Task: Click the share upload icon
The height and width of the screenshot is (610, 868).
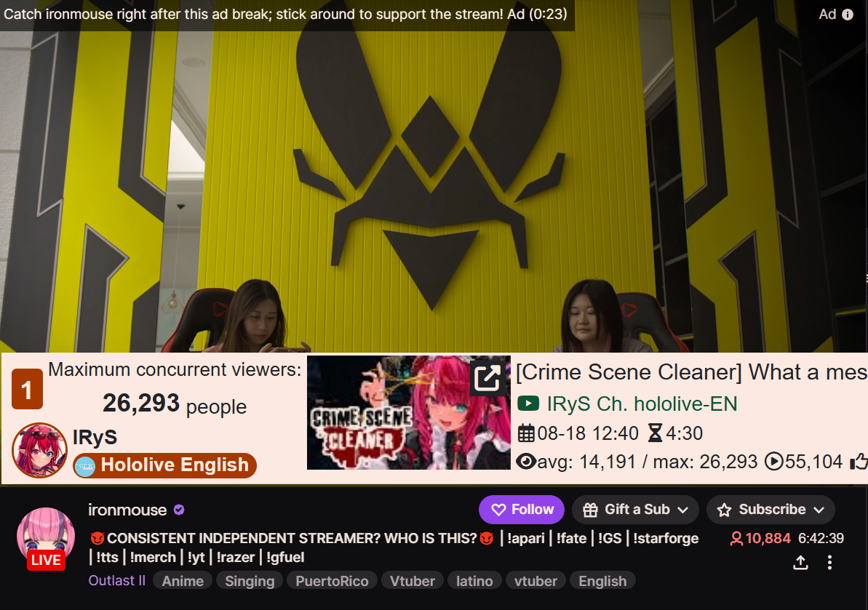Action: [x=800, y=563]
